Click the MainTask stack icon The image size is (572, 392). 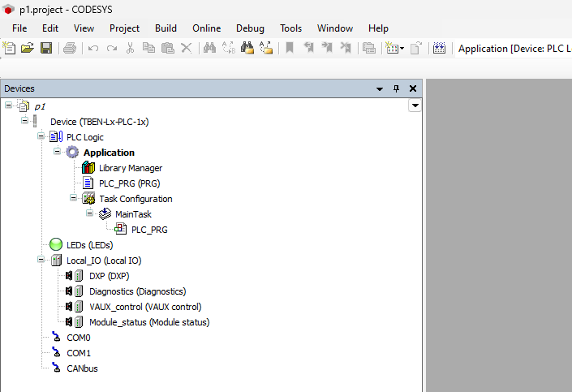pos(105,214)
